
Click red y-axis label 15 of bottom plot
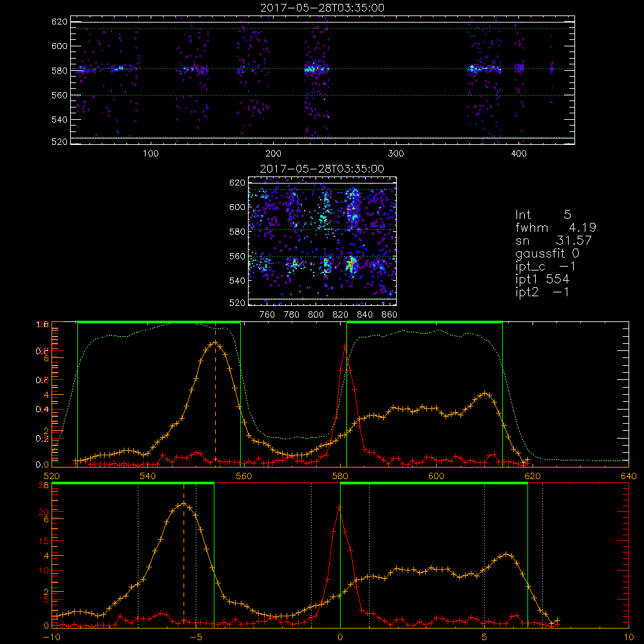click(43, 541)
